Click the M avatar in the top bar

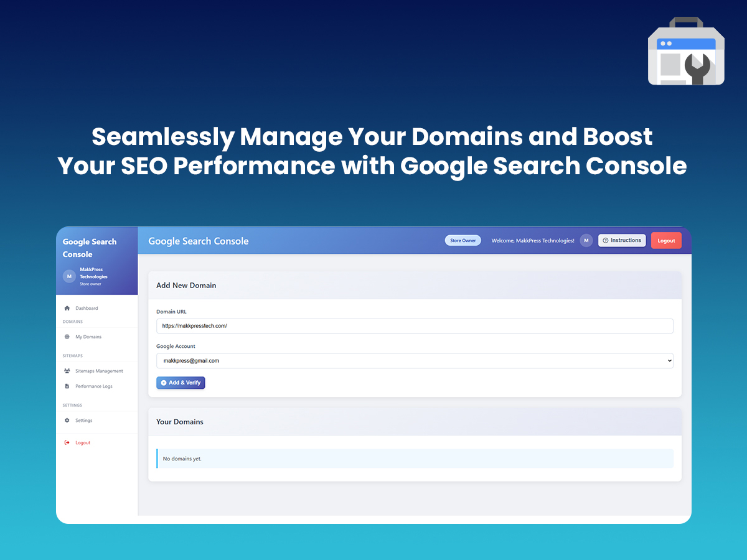click(586, 240)
